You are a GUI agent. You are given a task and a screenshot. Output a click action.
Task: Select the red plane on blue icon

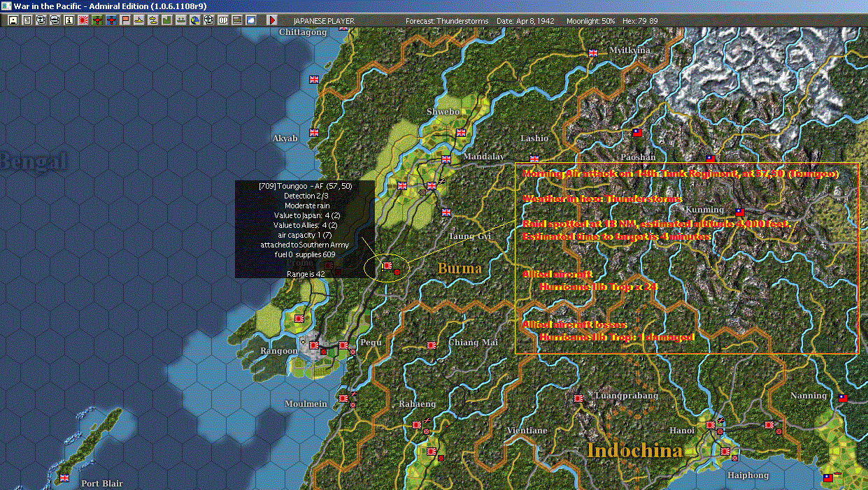pyautogui.click(x=111, y=20)
